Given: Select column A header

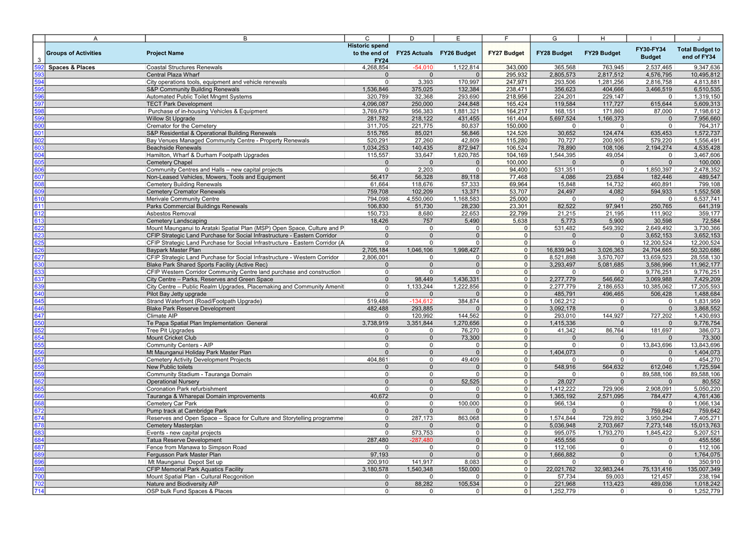Looking at the screenshot, I should [x=95, y=39].
